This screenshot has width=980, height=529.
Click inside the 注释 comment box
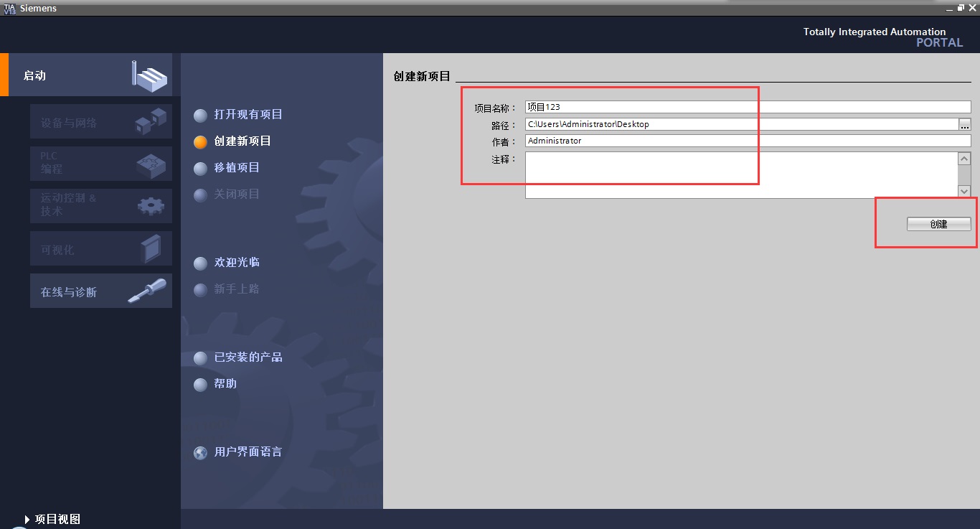[742, 174]
